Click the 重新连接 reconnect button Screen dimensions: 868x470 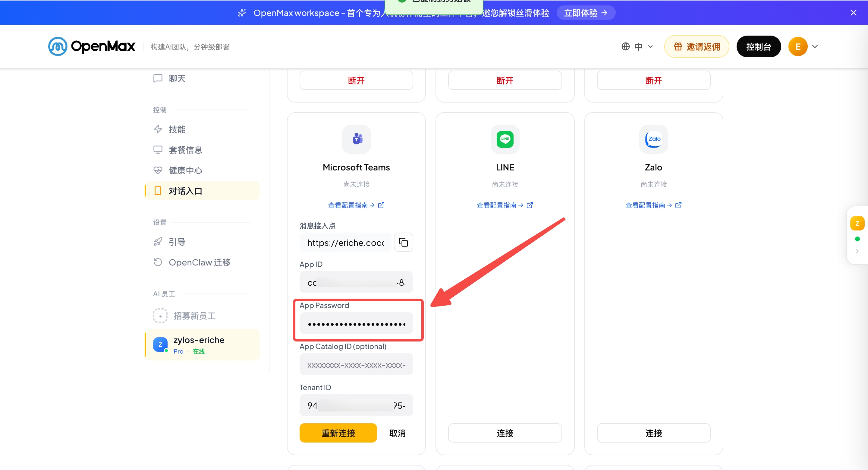[x=338, y=433]
